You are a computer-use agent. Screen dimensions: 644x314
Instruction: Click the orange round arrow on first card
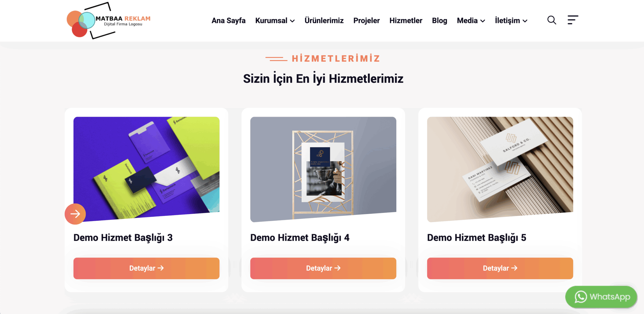click(75, 214)
